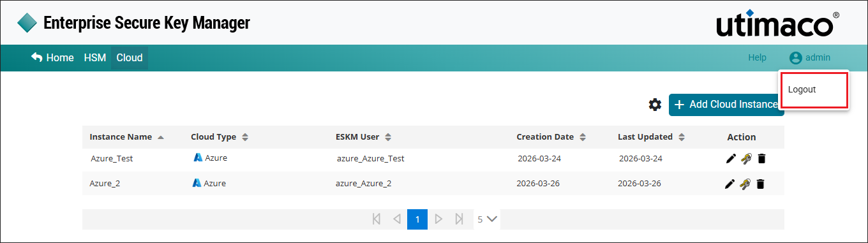Open the Help link
The width and height of the screenshot is (868, 243).
(757, 58)
